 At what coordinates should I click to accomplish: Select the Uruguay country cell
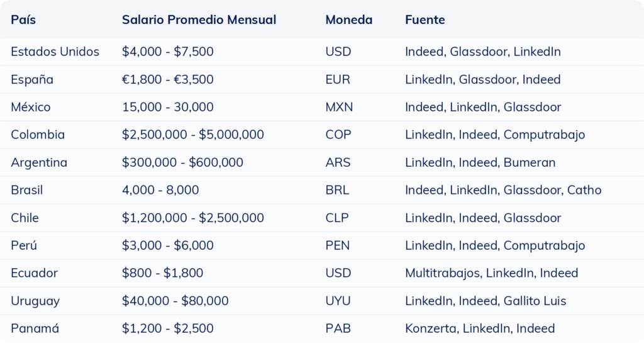click(35, 301)
